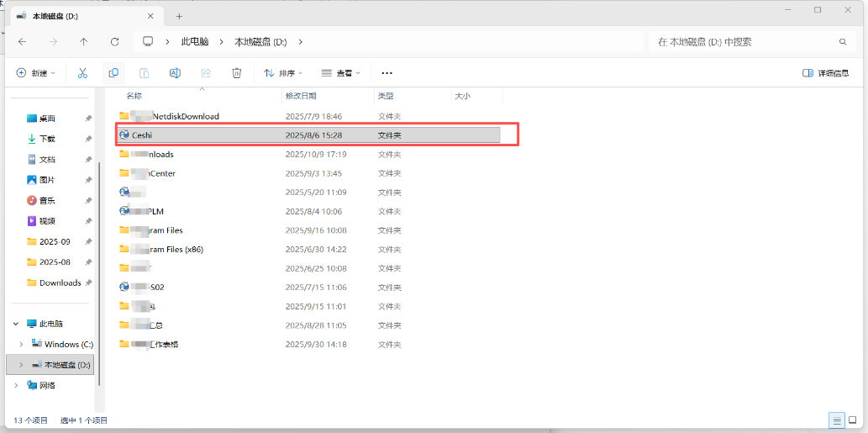Click the pin icon next to 桌面
This screenshot has width=868, height=433.
(88, 119)
